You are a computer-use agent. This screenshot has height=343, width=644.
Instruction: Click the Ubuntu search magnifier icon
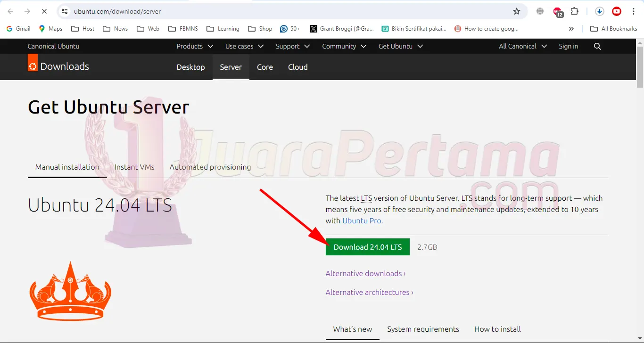coord(597,46)
